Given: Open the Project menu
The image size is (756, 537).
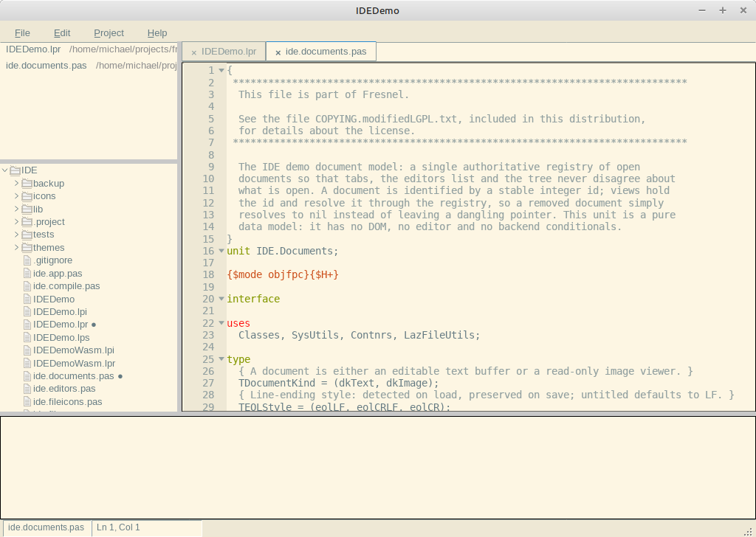Looking at the screenshot, I should pyautogui.click(x=109, y=32).
